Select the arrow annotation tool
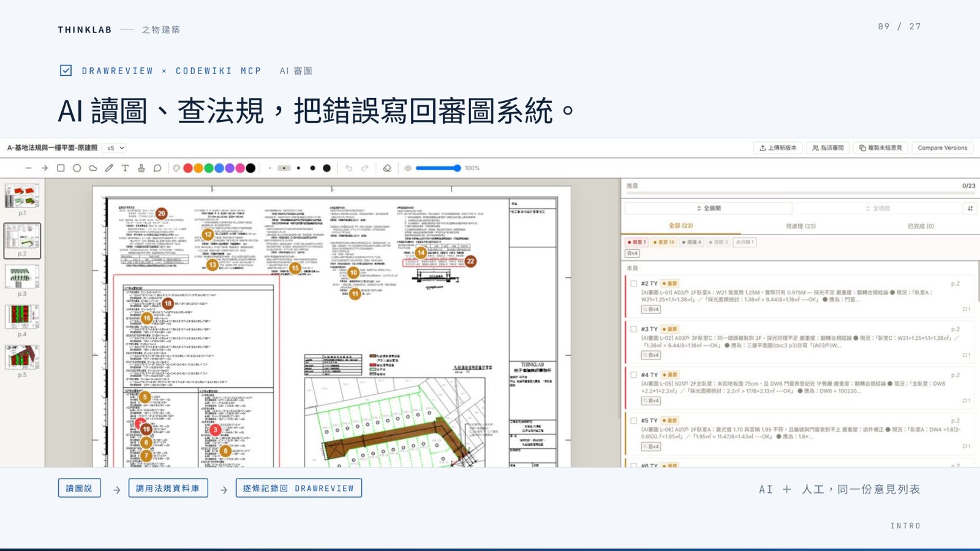This screenshot has width=980, height=551. (x=44, y=168)
